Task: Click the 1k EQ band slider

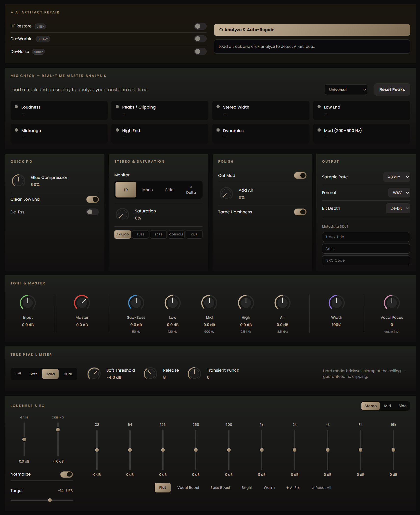Action: coord(262,450)
